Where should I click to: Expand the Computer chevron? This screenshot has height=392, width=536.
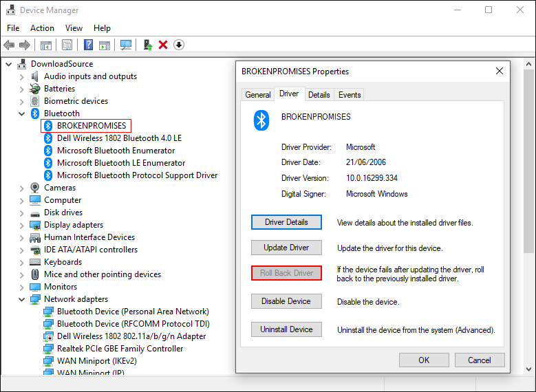[22, 200]
